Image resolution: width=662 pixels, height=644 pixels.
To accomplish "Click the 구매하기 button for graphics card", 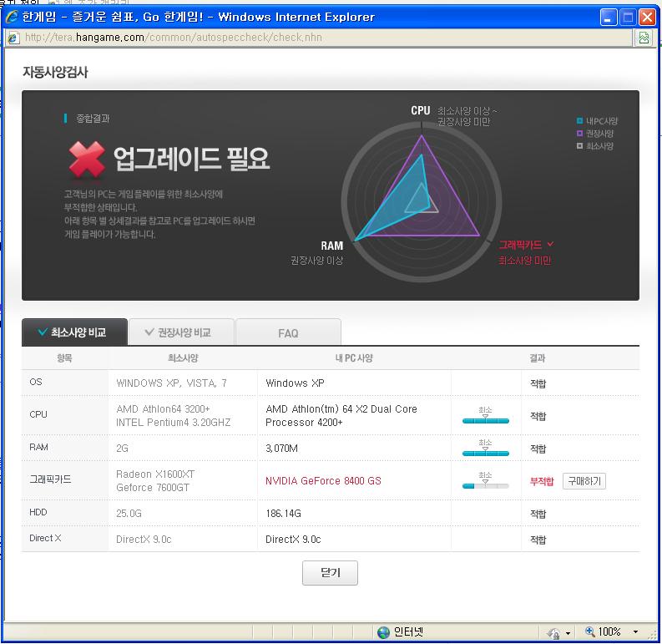I will point(584,481).
